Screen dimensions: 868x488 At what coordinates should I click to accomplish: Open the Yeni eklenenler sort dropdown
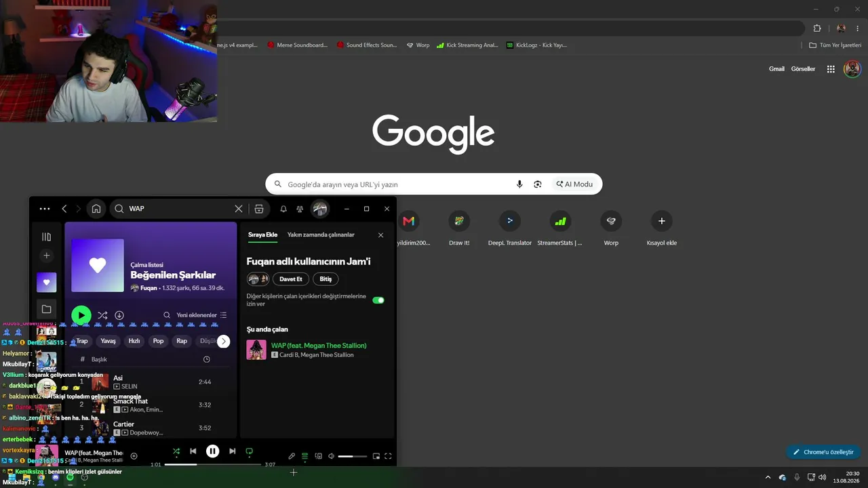click(x=201, y=315)
